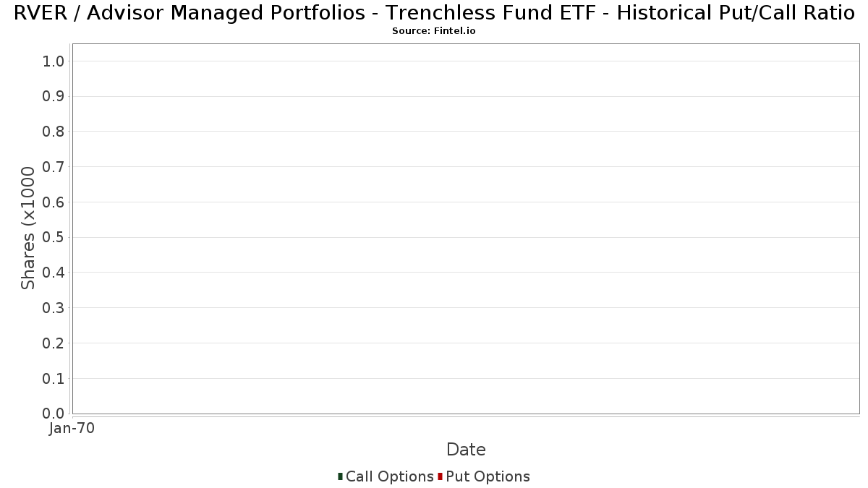This screenshot has width=868, height=488.
Task: Click the chart title text
Action: (x=434, y=13)
